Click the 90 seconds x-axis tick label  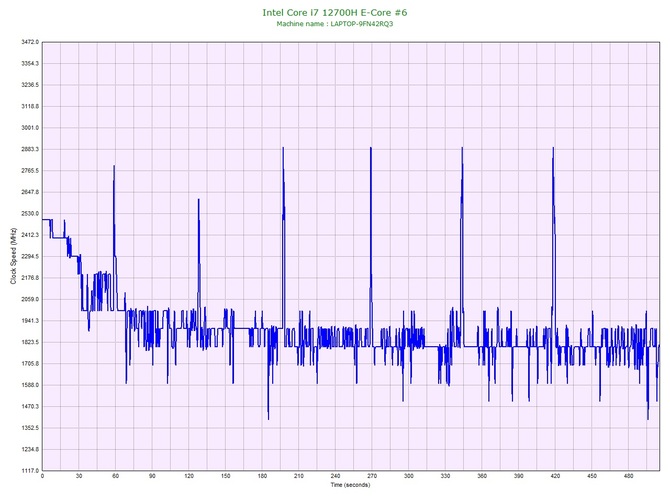click(x=153, y=476)
